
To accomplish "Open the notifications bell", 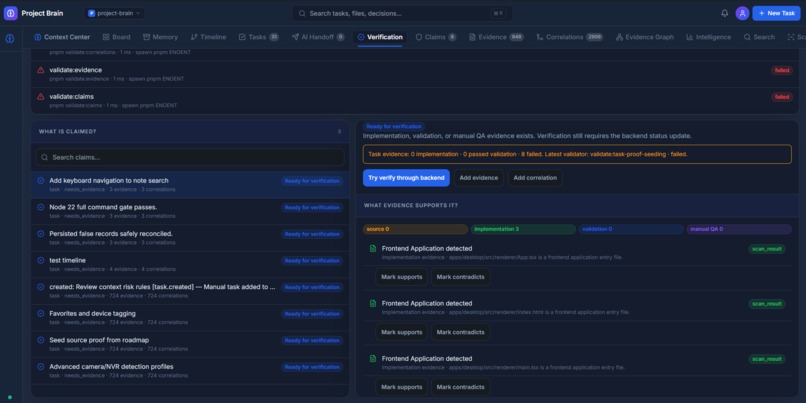I will [725, 13].
